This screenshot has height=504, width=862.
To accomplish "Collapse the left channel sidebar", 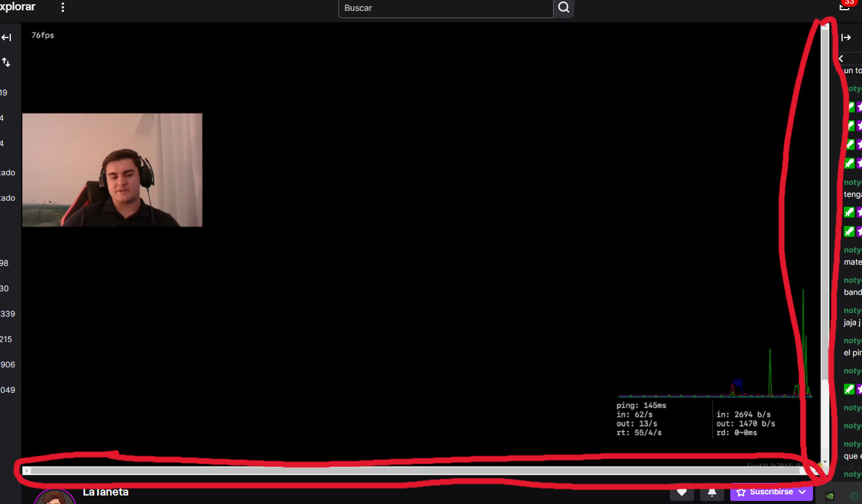I will click(x=6, y=37).
